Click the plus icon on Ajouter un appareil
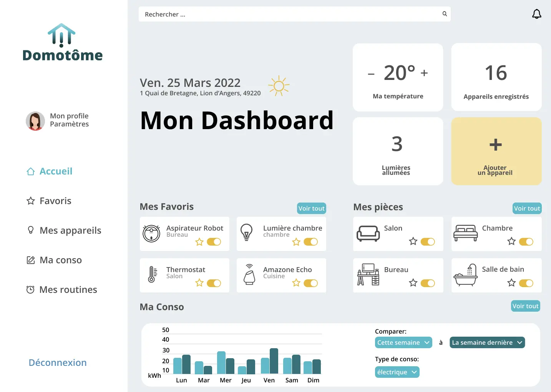The height and width of the screenshot is (392, 551). pos(496,145)
